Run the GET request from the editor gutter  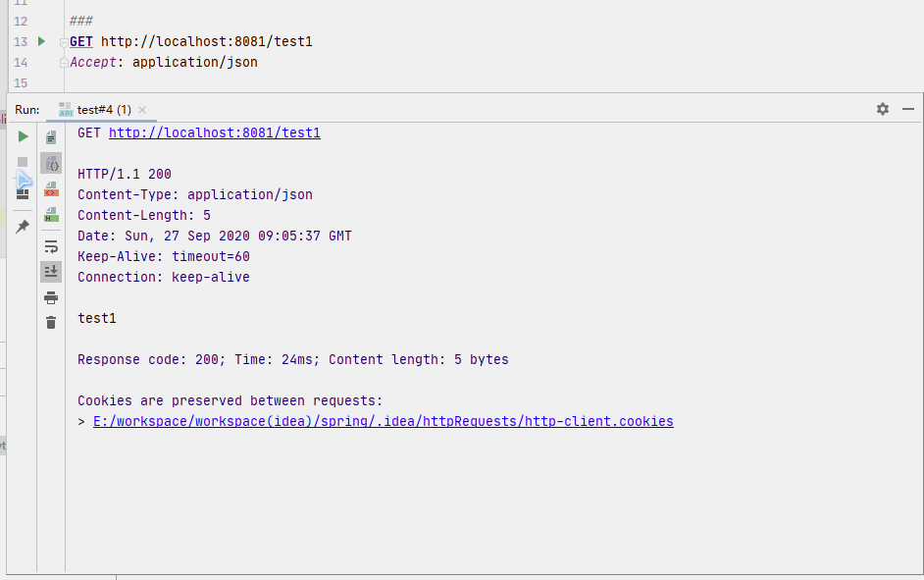point(41,41)
